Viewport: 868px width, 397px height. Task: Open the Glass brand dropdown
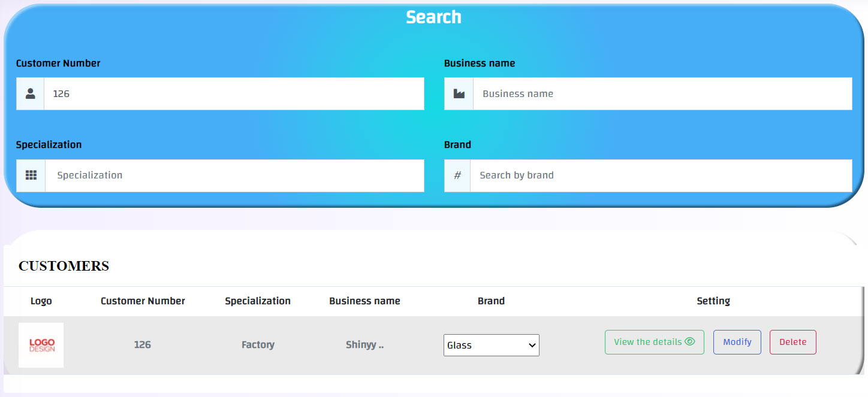coord(491,346)
